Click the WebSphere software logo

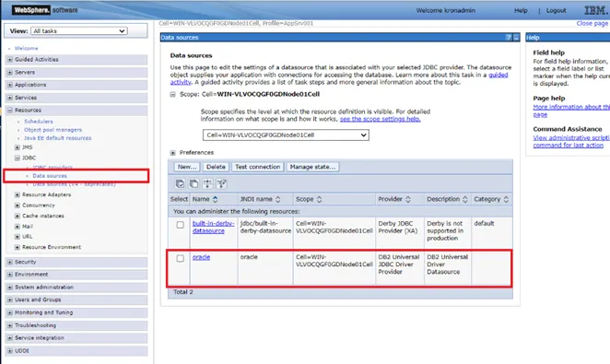pyautogui.click(x=45, y=10)
